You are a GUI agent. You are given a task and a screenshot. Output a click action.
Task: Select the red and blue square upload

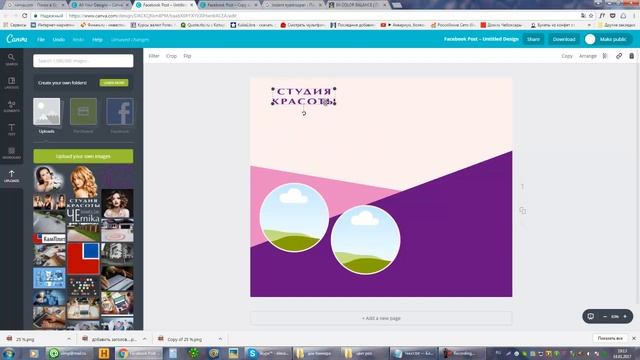[x=83, y=258]
